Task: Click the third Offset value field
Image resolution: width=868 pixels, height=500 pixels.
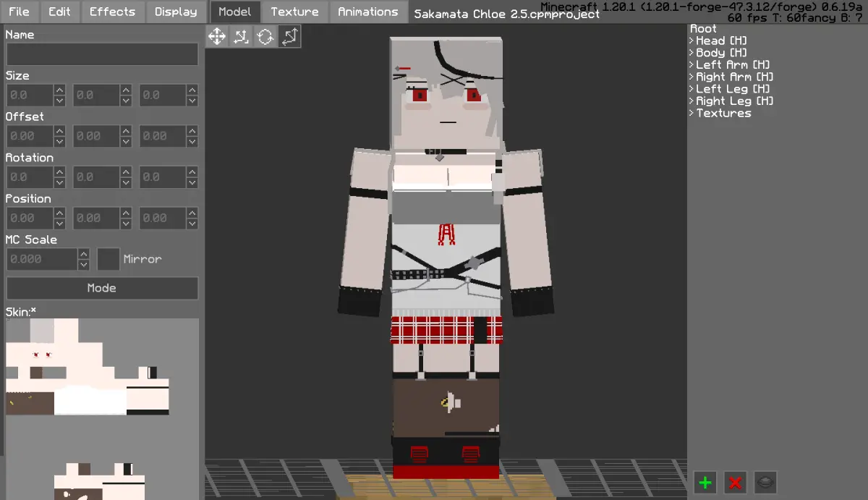Action: click(163, 136)
